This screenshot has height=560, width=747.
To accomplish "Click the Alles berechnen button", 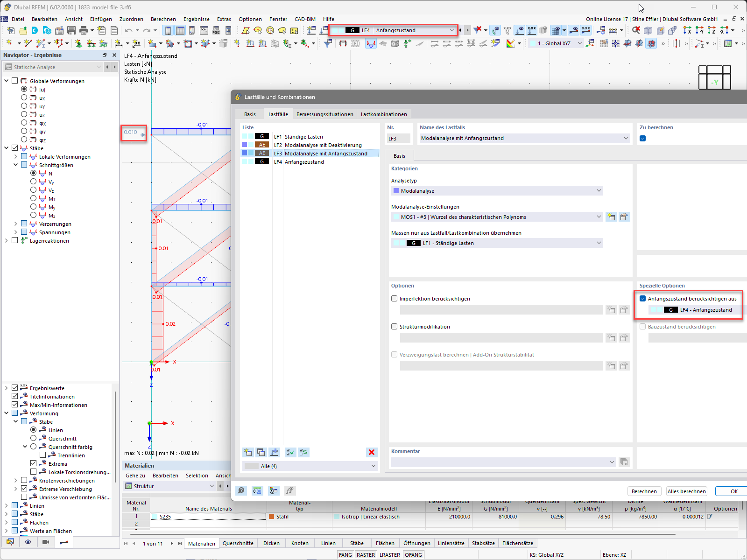I will tap(686, 491).
